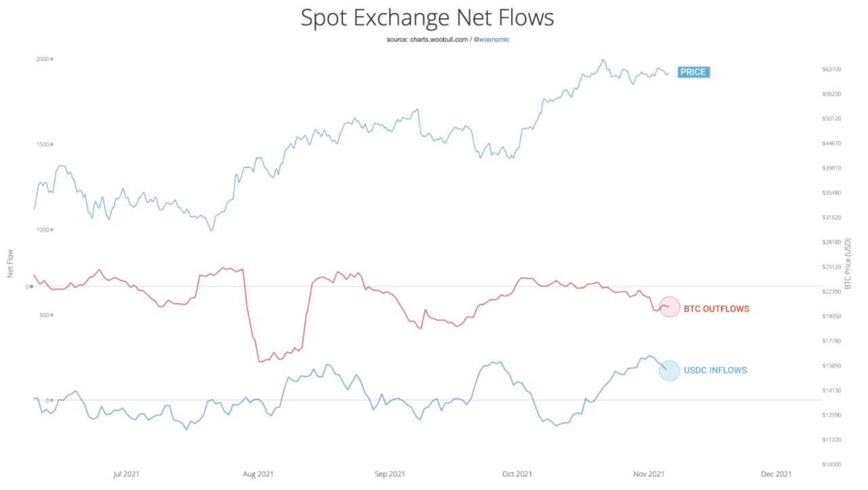Click the Spot Exchange Net Flows title
The height and width of the screenshot is (490, 868).
427,18
